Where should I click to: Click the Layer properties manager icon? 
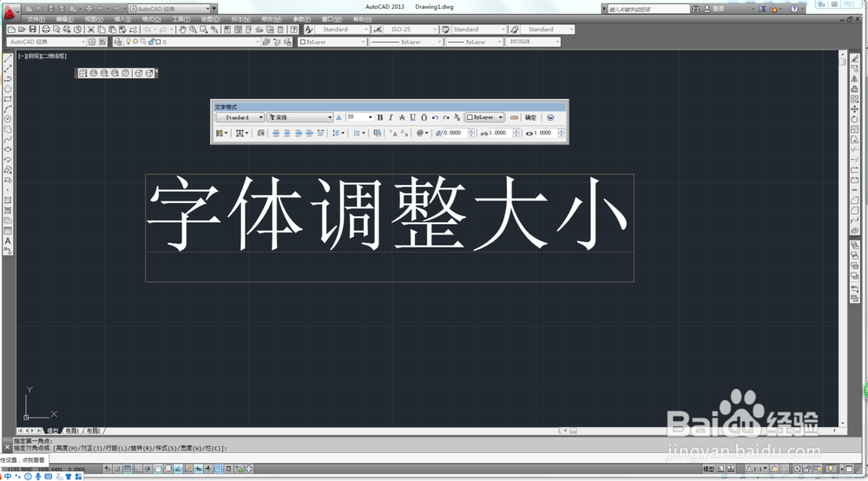click(x=118, y=42)
